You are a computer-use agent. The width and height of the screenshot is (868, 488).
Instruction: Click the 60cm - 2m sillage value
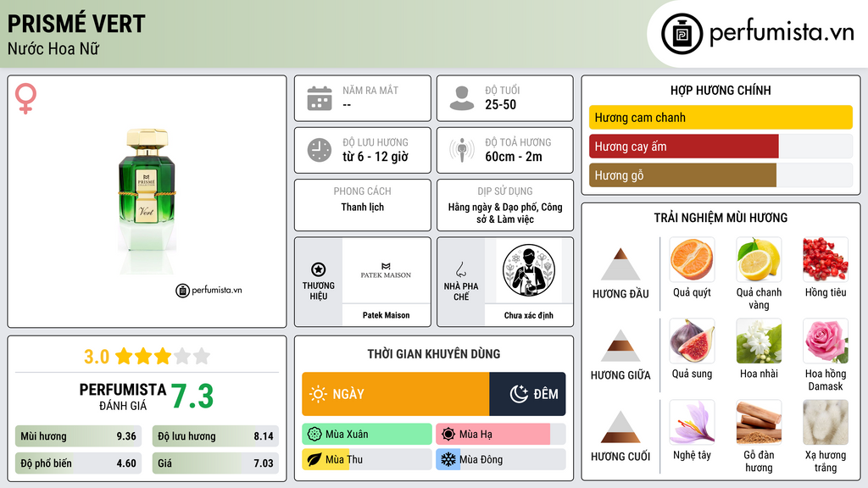(514, 157)
